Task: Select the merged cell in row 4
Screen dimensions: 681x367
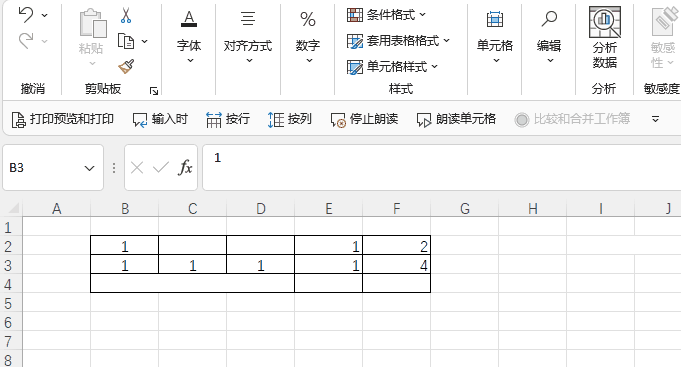Action: 192,283
